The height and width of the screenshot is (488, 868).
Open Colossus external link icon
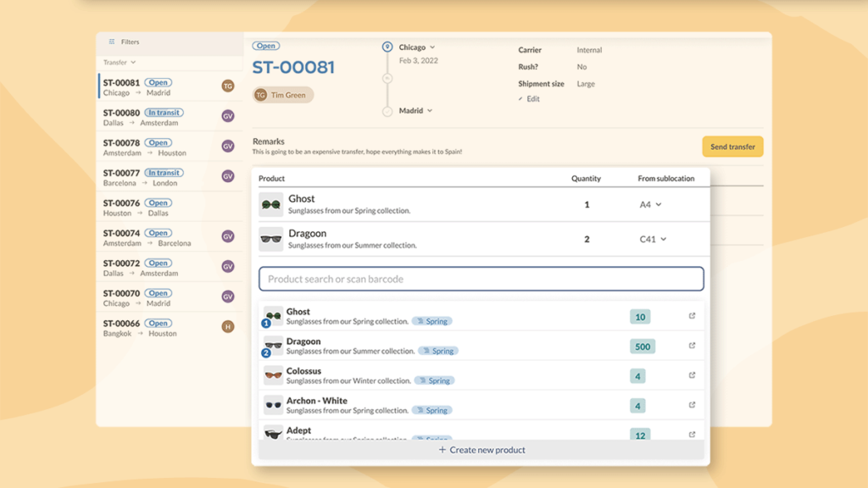coord(692,375)
